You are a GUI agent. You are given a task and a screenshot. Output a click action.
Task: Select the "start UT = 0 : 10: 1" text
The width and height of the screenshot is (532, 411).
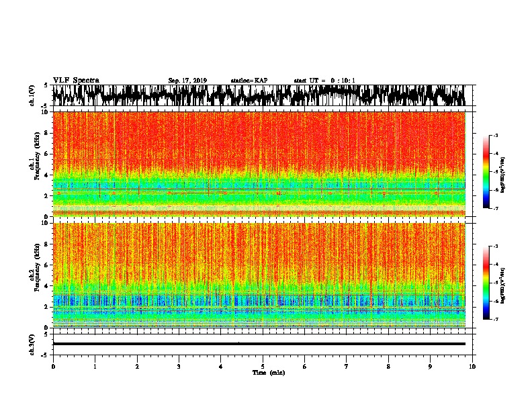click(324, 81)
